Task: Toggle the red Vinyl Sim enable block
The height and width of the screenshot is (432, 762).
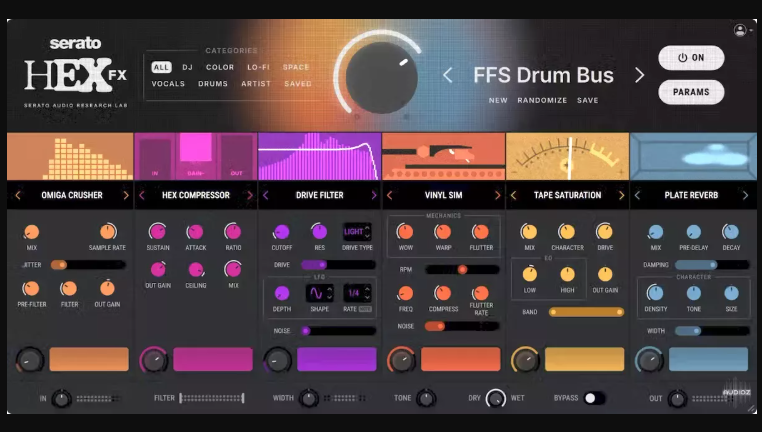Action: (461, 359)
